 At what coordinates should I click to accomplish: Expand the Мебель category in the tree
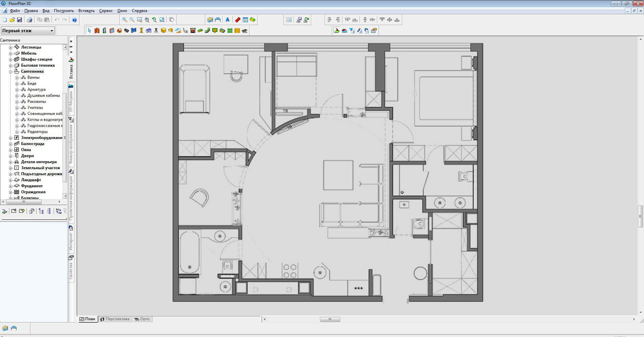point(11,54)
